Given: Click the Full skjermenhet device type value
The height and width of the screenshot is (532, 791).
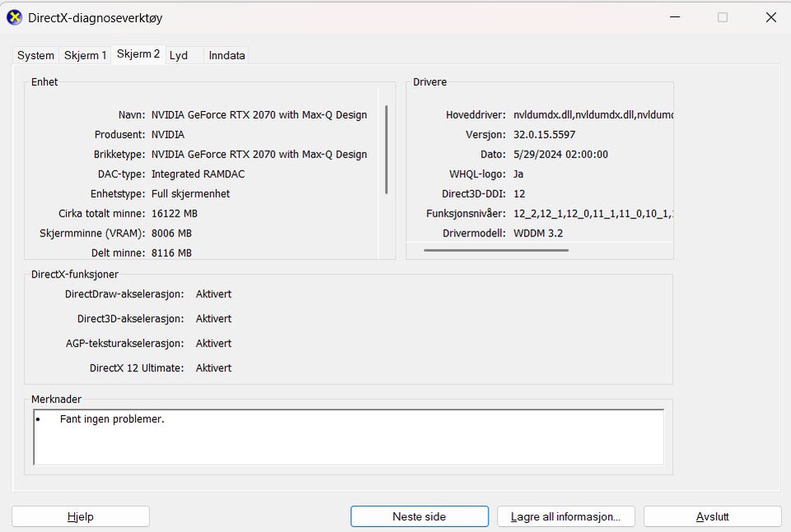Looking at the screenshot, I should (x=190, y=194).
